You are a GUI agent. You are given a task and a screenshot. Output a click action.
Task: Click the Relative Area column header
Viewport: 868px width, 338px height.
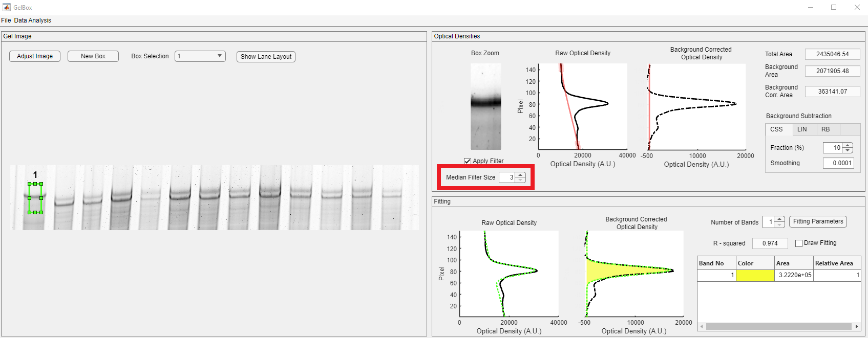[x=837, y=263]
